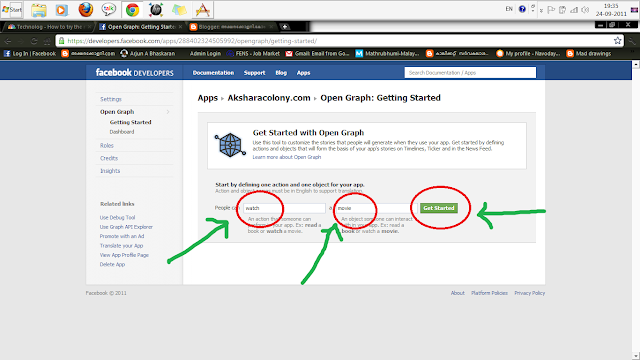The height and width of the screenshot is (360, 640).
Task: Switch to the Blogger tab
Action: click(x=233, y=27)
